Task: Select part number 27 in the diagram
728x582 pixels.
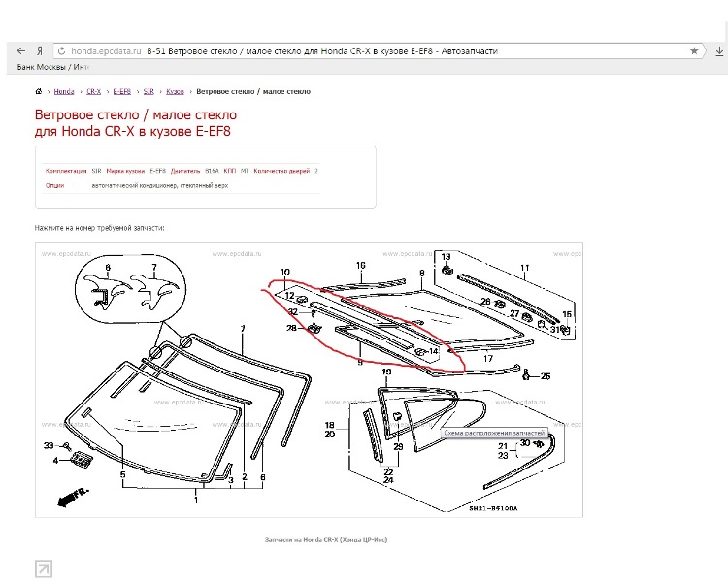Action: 514,313
